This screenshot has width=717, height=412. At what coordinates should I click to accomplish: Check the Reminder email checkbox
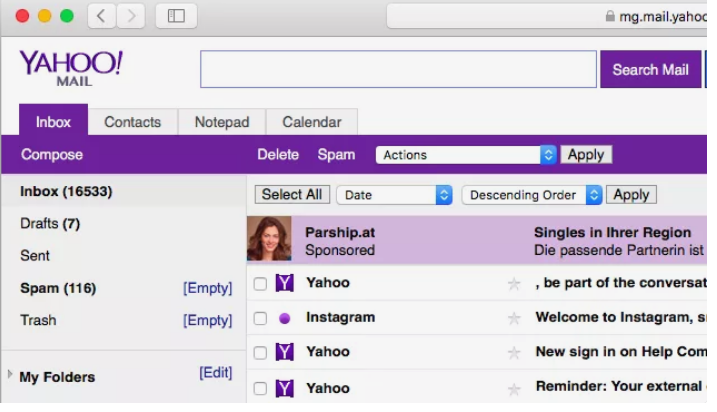click(260, 389)
